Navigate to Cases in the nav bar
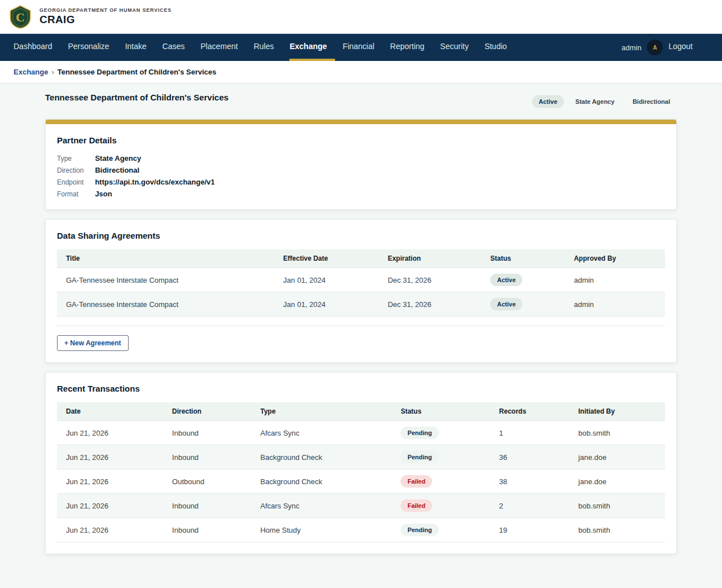 click(174, 46)
